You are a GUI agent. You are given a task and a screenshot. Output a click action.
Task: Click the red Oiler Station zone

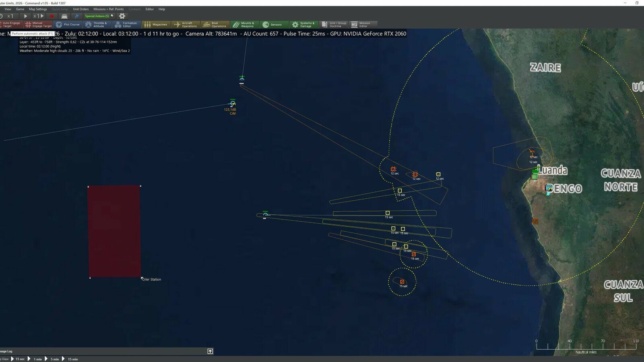click(114, 231)
